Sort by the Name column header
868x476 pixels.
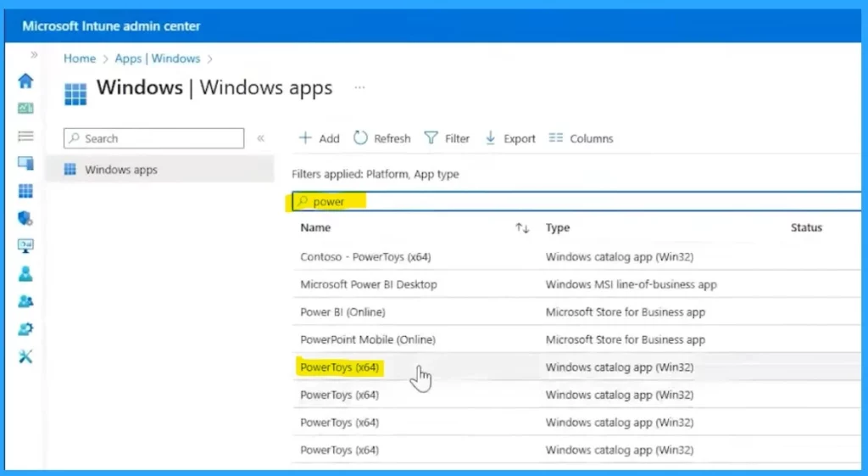pos(315,227)
